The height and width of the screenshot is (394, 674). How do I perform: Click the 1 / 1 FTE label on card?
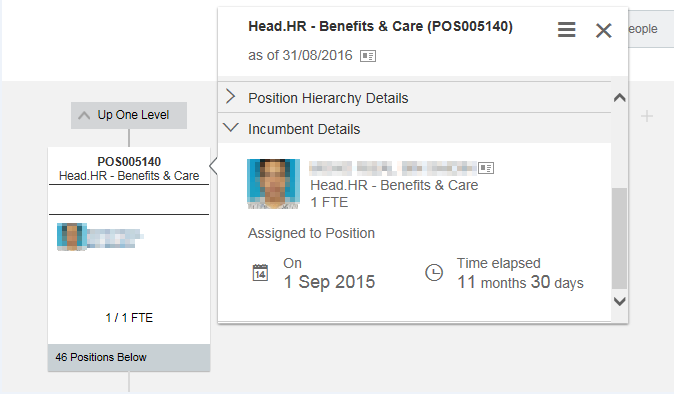(129, 318)
